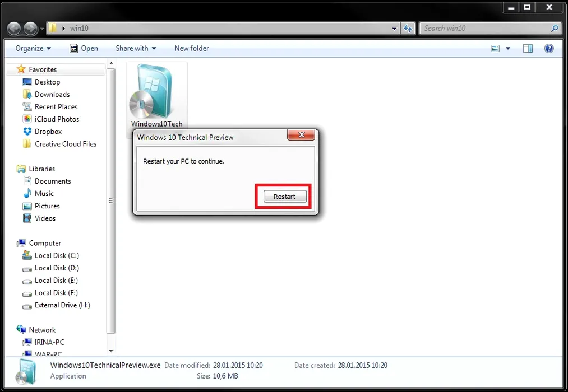This screenshot has width=568, height=392.
Task: Click the Desktop icon in Favorites
Action: click(x=27, y=82)
